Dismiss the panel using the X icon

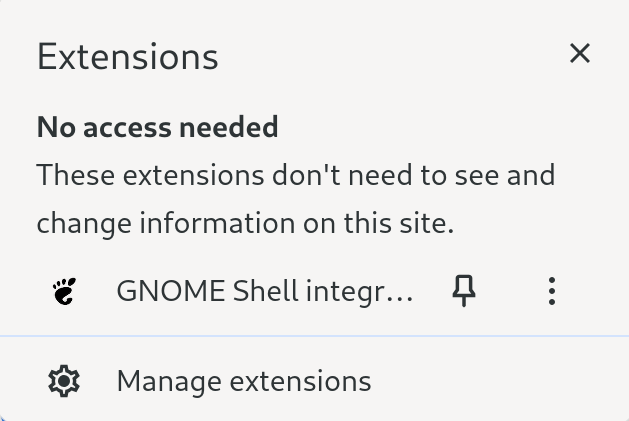580,54
